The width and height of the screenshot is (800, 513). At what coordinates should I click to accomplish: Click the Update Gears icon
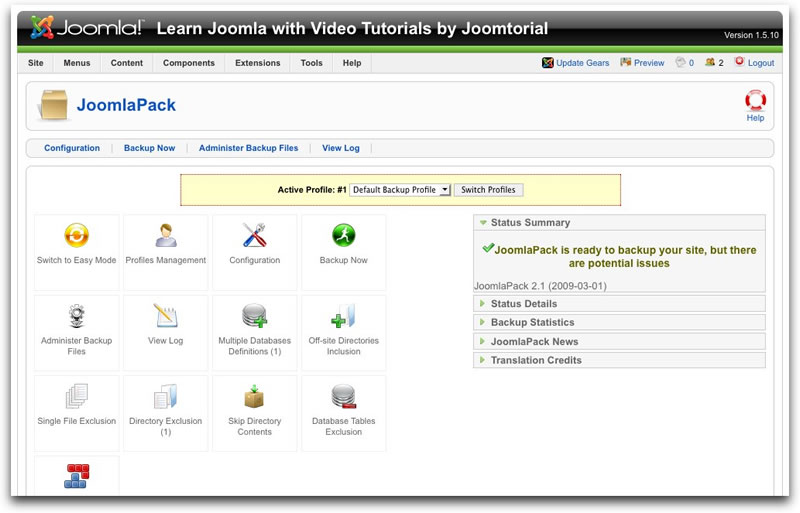point(547,63)
